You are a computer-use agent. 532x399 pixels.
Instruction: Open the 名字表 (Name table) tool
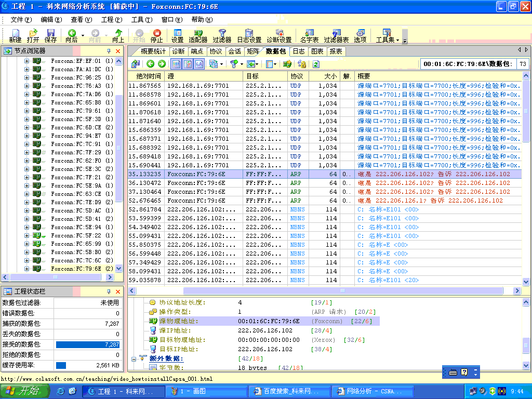309,35
